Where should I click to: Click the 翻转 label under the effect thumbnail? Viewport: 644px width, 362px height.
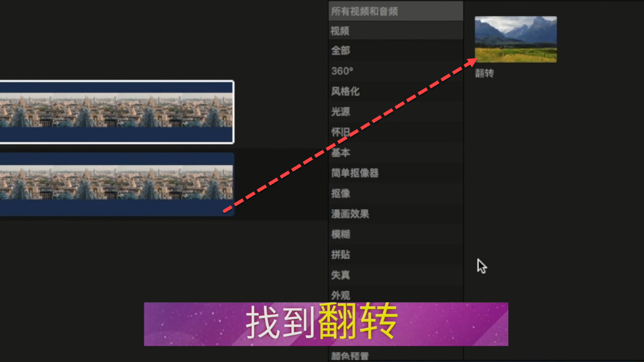pos(484,73)
